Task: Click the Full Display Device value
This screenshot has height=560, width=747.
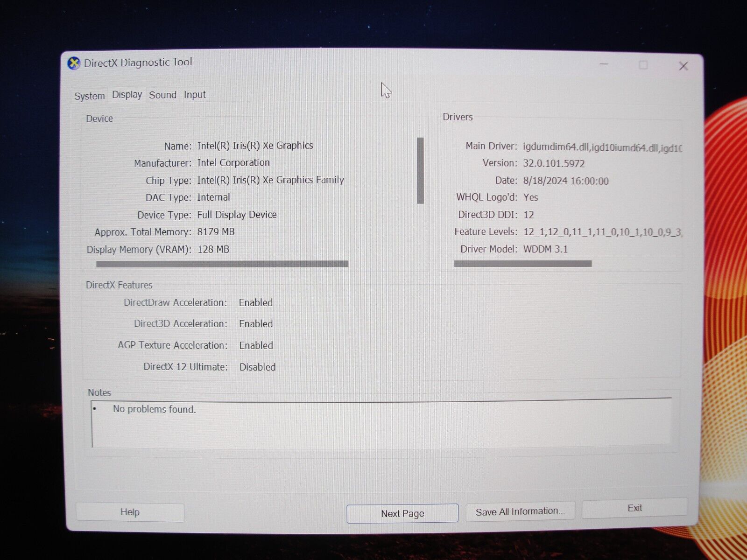Action: pyautogui.click(x=237, y=215)
